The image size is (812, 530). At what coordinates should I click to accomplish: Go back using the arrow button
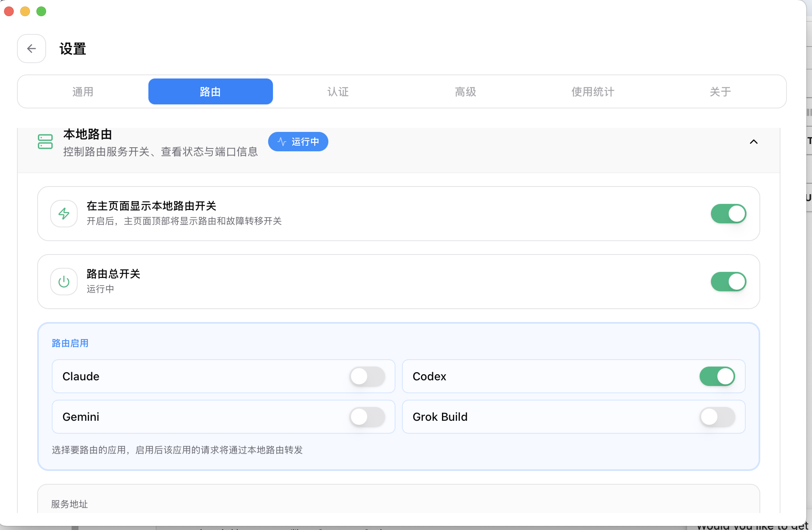pyautogui.click(x=32, y=49)
